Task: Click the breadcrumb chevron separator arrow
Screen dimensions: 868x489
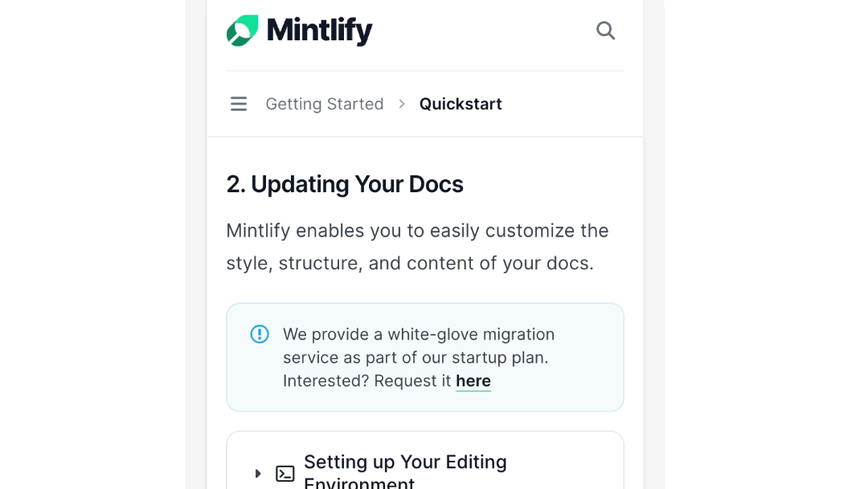Action: (x=402, y=104)
